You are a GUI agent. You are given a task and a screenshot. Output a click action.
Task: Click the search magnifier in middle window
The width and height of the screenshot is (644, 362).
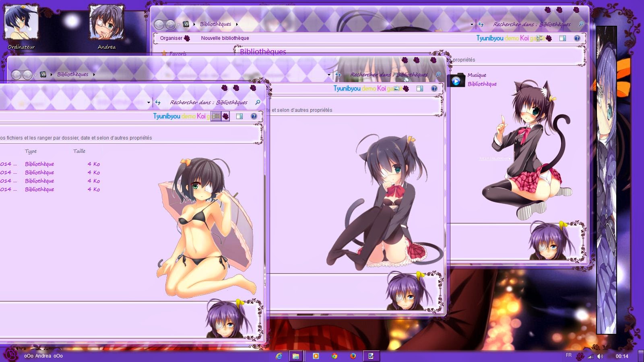[x=438, y=74]
